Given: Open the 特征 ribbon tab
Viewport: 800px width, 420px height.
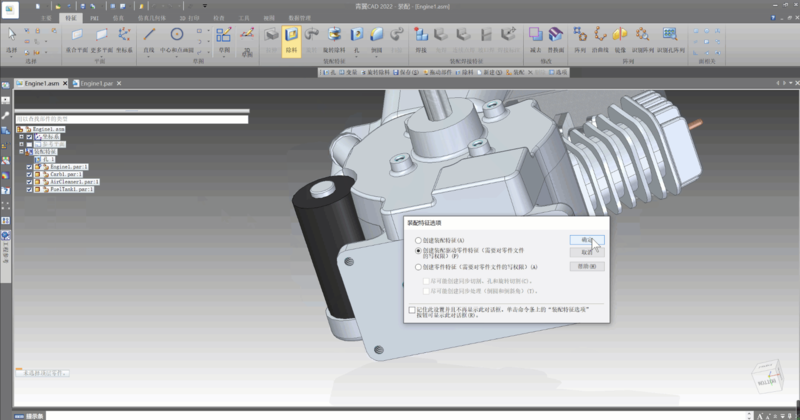Looking at the screenshot, I should pyautogui.click(x=70, y=18).
